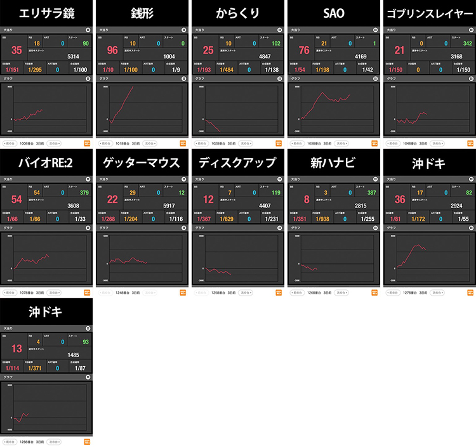Collapse the グラフ section of からくり
This screenshot has width=476, height=448.
tap(280, 79)
